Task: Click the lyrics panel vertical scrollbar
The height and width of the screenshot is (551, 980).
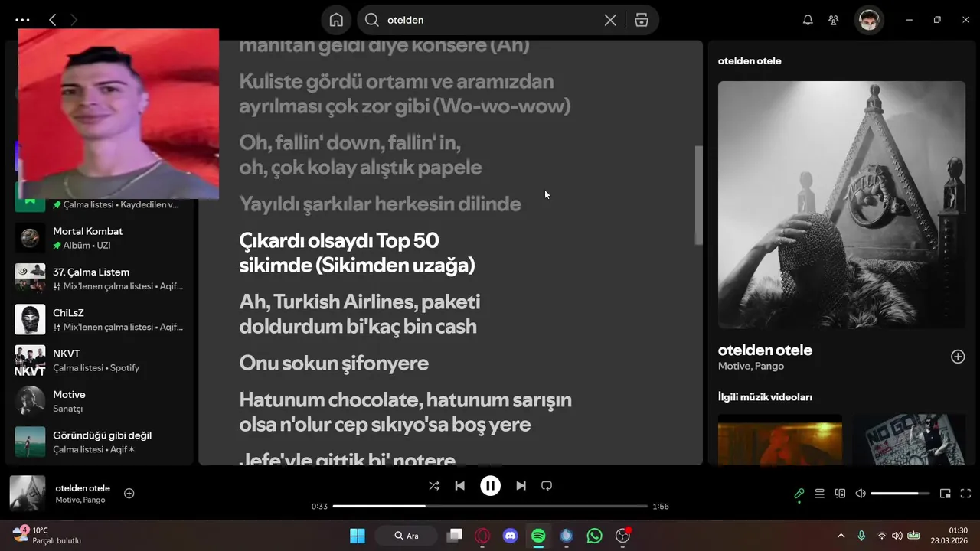Action: (698, 195)
